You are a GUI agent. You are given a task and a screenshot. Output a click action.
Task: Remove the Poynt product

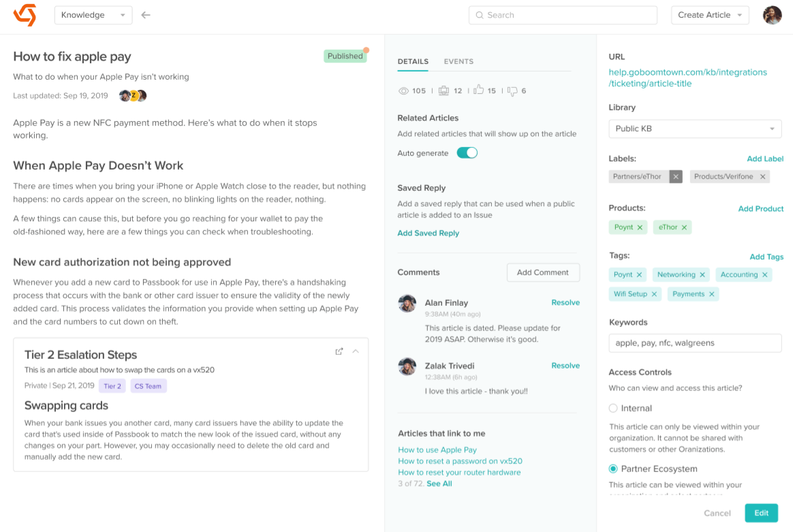[640, 228]
